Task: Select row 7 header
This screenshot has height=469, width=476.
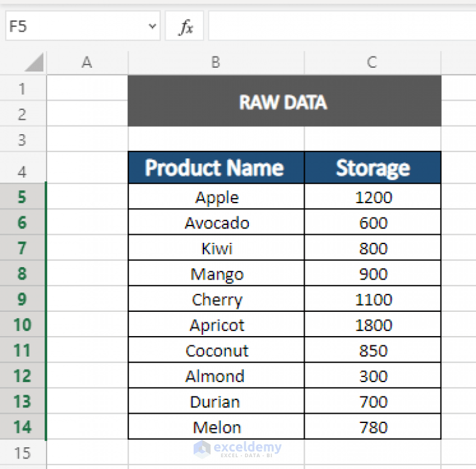Action: click(x=22, y=247)
